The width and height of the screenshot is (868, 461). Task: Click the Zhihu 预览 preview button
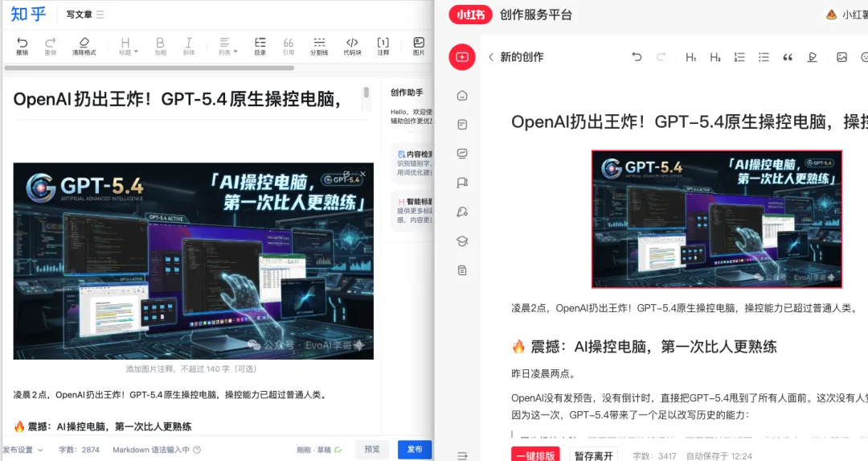(x=372, y=450)
